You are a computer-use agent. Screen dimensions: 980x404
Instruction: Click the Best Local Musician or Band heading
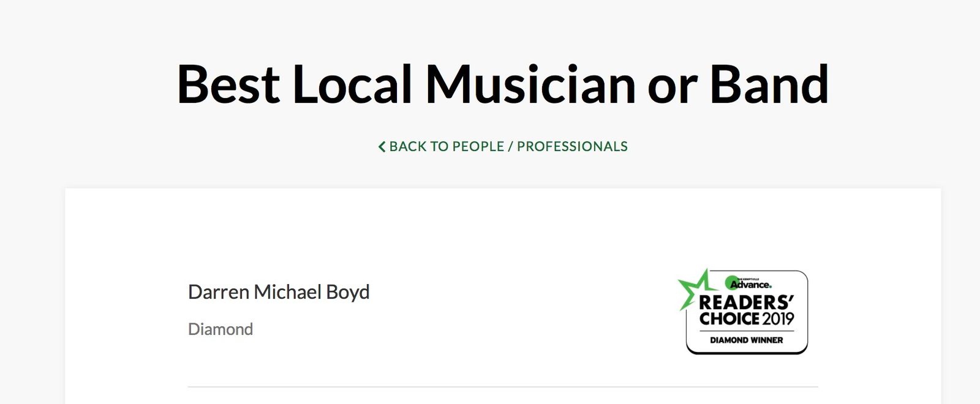pos(502,84)
